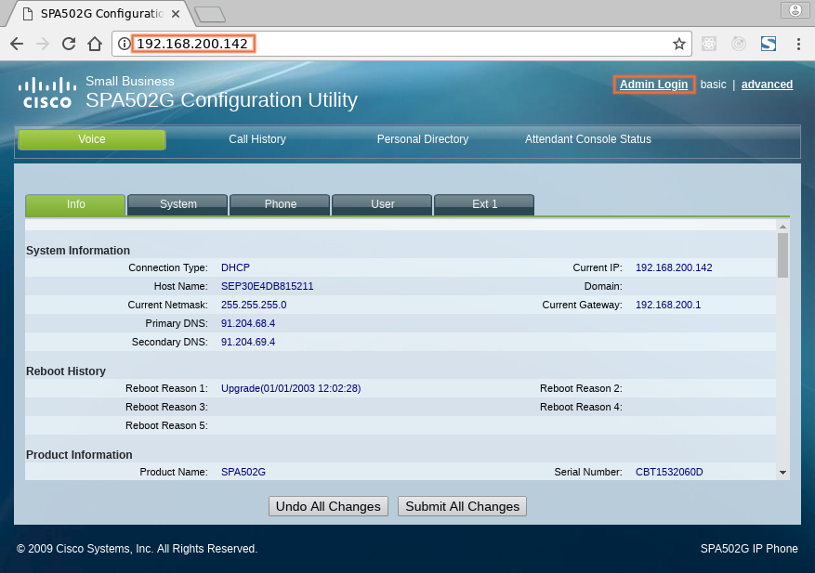Viewport: 815px width, 573px height.
Task: Open the Call History tab
Action: tap(257, 139)
